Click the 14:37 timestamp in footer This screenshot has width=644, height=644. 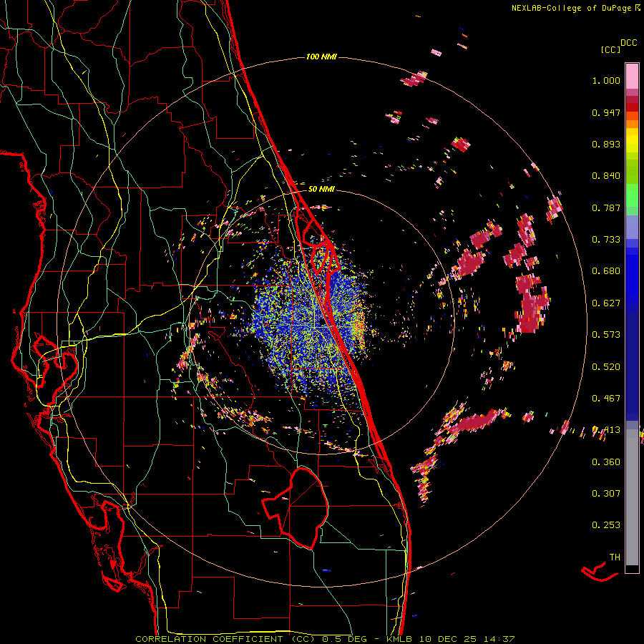(x=498, y=639)
